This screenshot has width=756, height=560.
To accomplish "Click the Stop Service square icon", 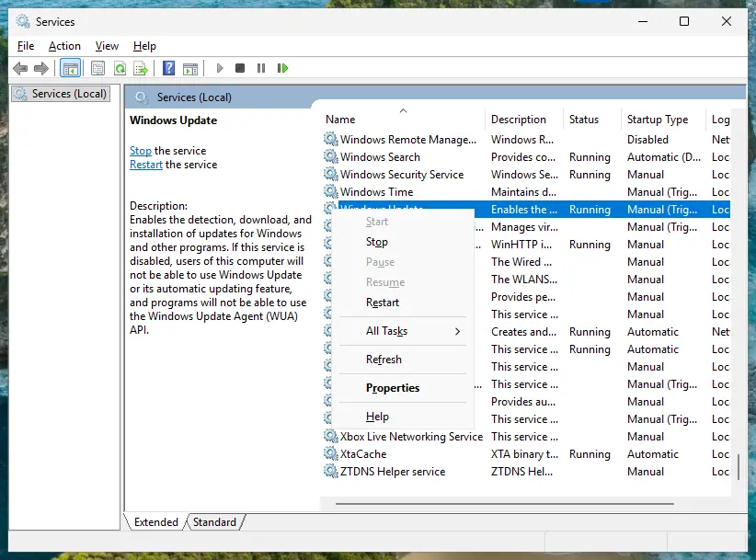I will [x=240, y=68].
